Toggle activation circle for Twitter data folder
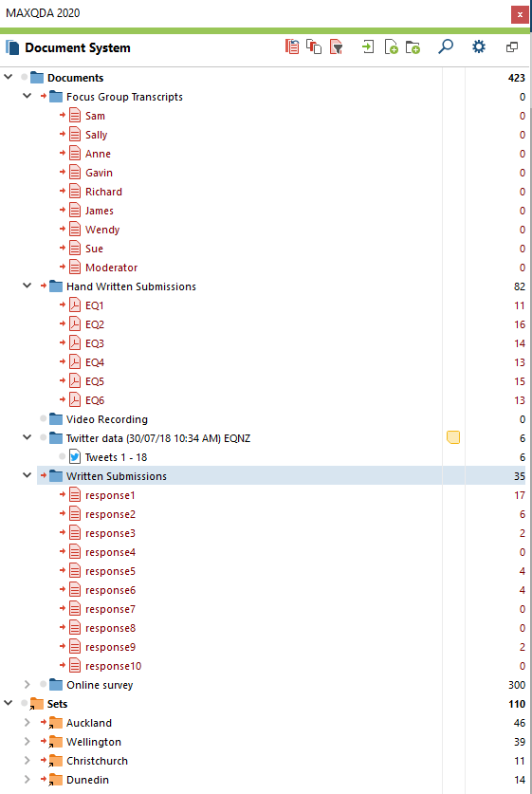This screenshot has height=794, width=532. click(43, 437)
